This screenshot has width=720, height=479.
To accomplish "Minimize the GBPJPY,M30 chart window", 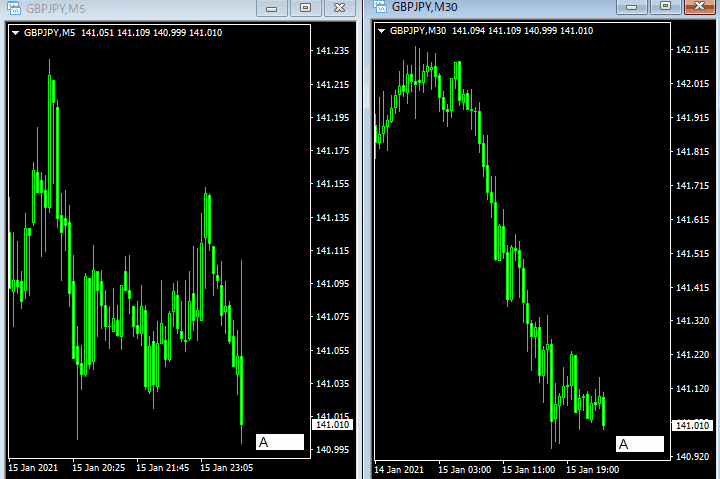I will pyautogui.click(x=631, y=6).
